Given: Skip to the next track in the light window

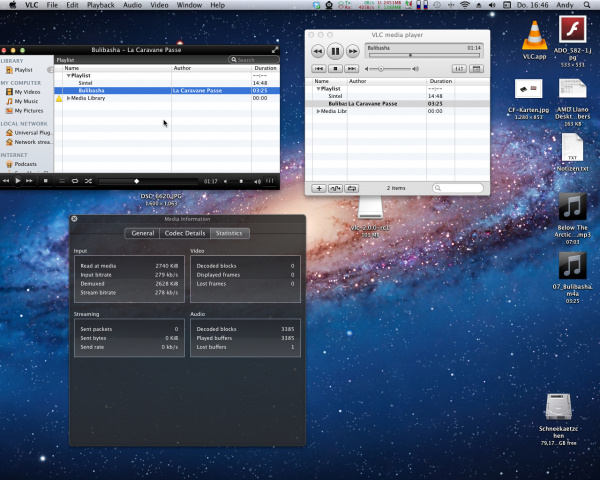Looking at the screenshot, I should coord(351,69).
